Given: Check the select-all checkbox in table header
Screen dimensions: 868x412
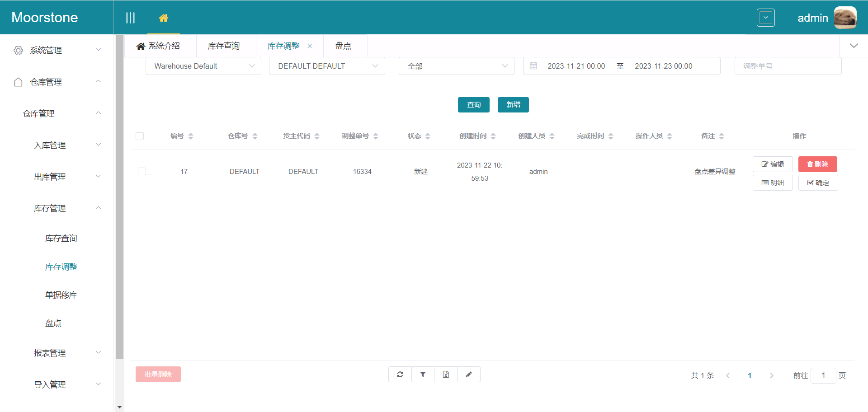Looking at the screenshot, I should [x=140, y=136].
